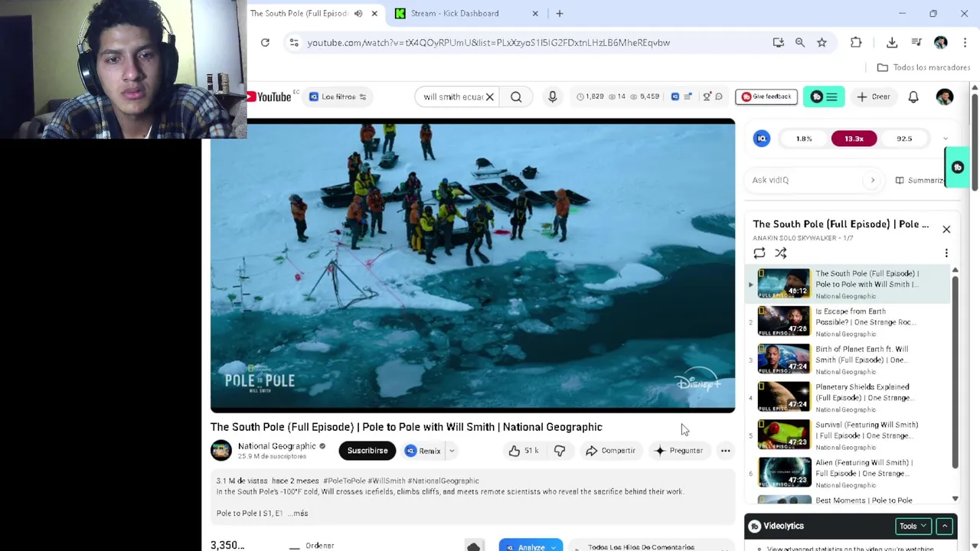Click the Compartir button
This screenshot has width=980, height=551.
coord(610,451)
